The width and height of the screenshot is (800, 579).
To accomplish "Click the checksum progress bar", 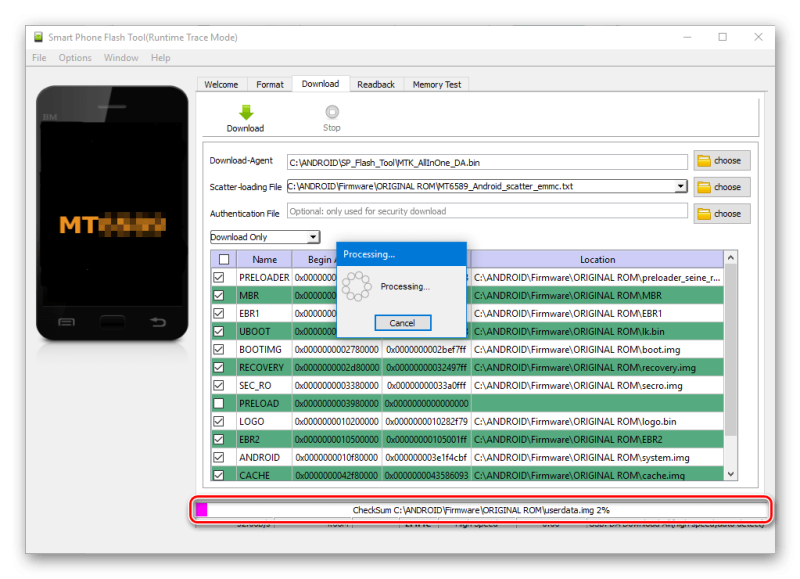I will (481, 510).
